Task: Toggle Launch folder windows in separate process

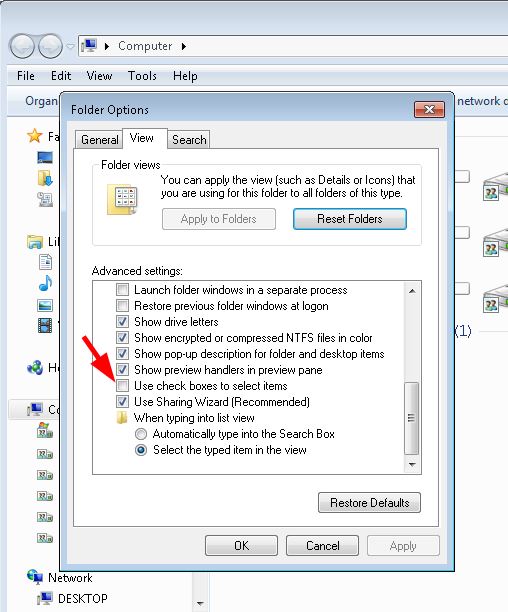Action: tap(123, 290)
